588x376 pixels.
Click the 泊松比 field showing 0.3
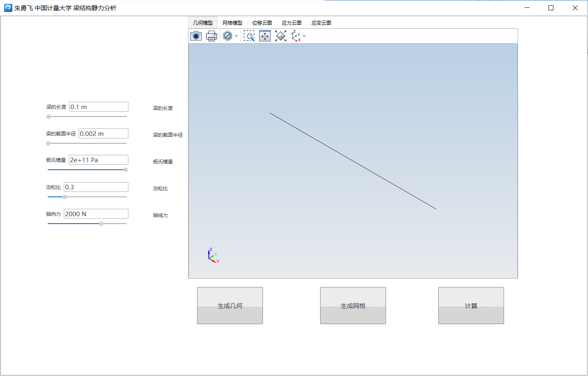(x=96, y=187)
